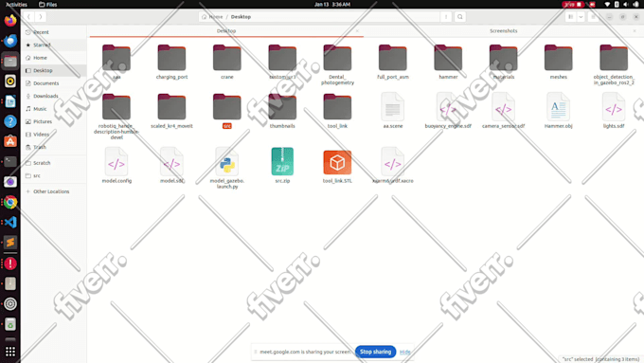Open Trash in sidebar

[x=53, y=147]
